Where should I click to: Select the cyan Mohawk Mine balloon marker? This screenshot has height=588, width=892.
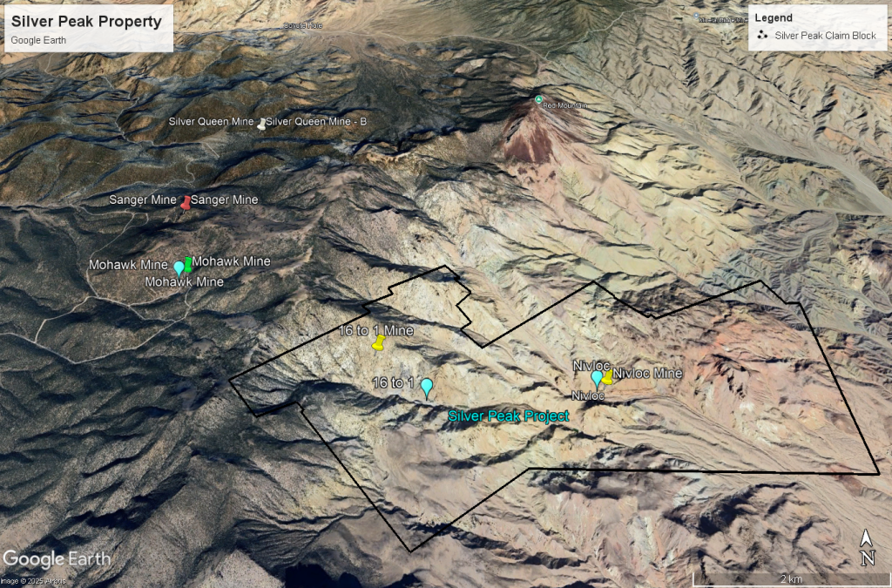pyautogui.click(x=179, y=268)
